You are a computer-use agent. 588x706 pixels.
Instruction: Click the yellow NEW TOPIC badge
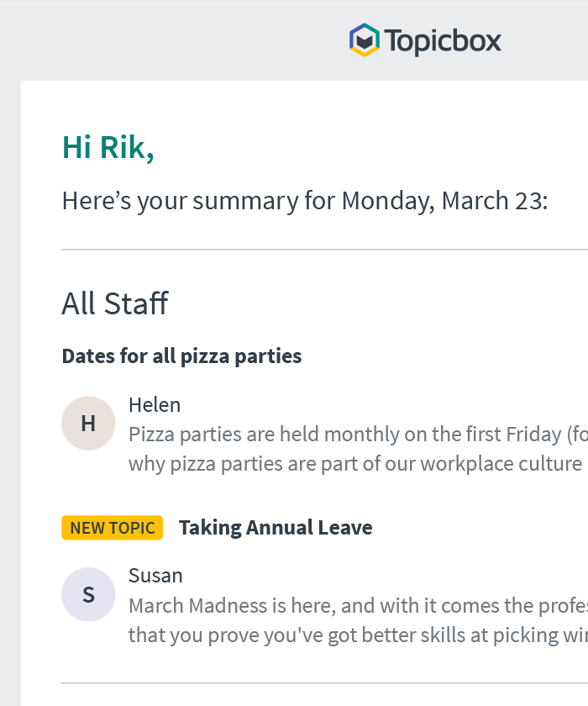(112, 528)
